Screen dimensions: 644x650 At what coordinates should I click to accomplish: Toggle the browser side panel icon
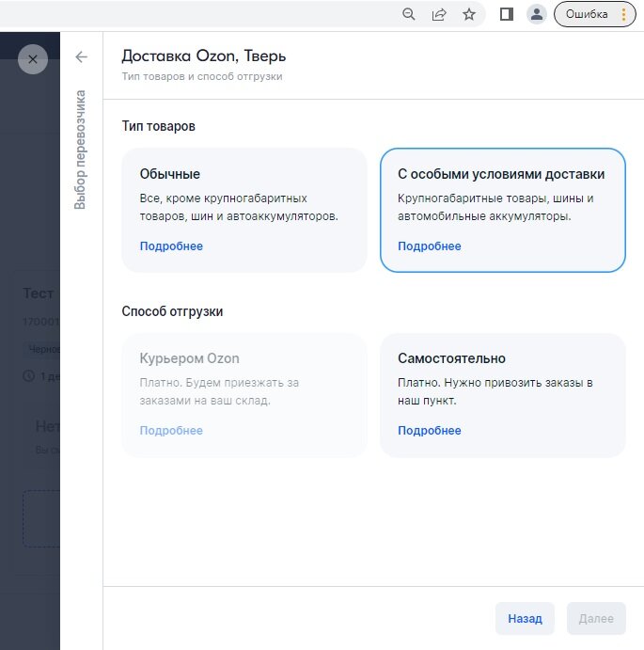pos(507,14)
